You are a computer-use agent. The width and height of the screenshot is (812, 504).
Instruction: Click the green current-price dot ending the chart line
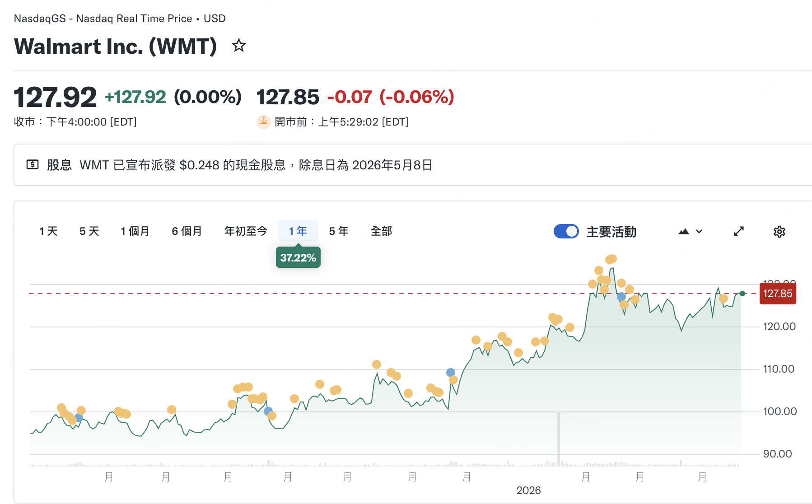[x=742, y=294]
